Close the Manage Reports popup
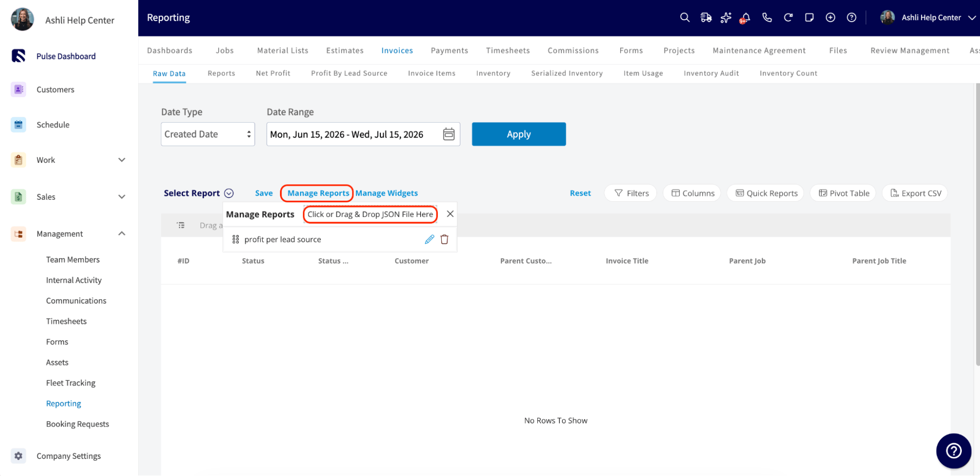This screenshot has width=980, height=476. (450, 214)
